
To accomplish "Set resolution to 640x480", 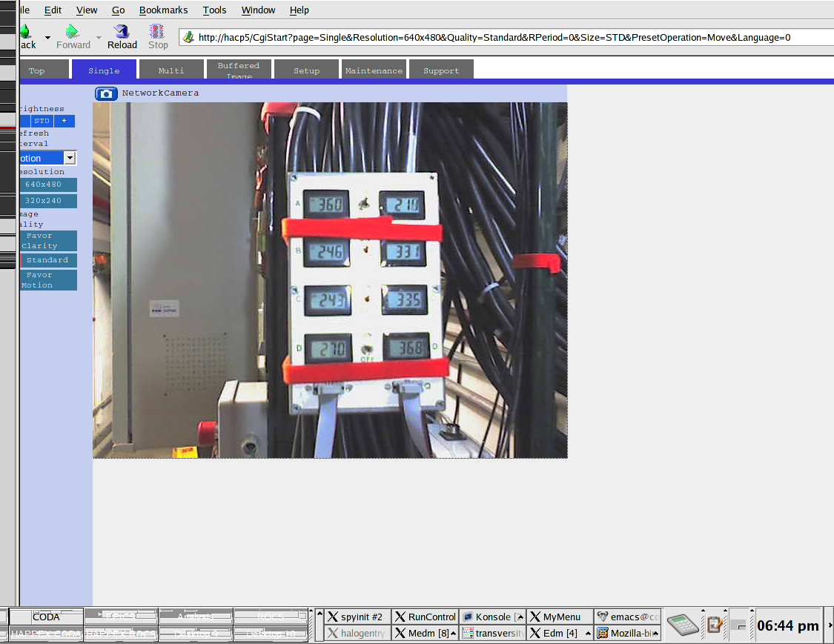I will [x=48, y=185].
